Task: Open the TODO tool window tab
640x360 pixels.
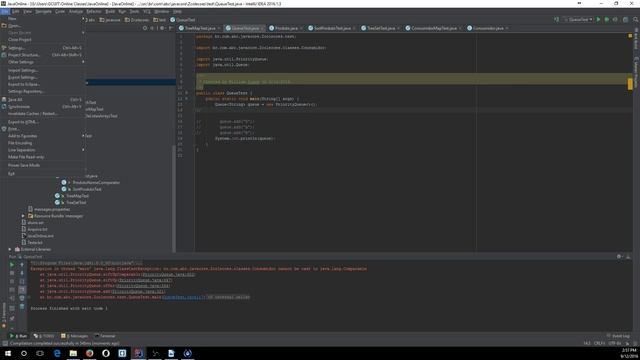Action: (x=44, y=336)
